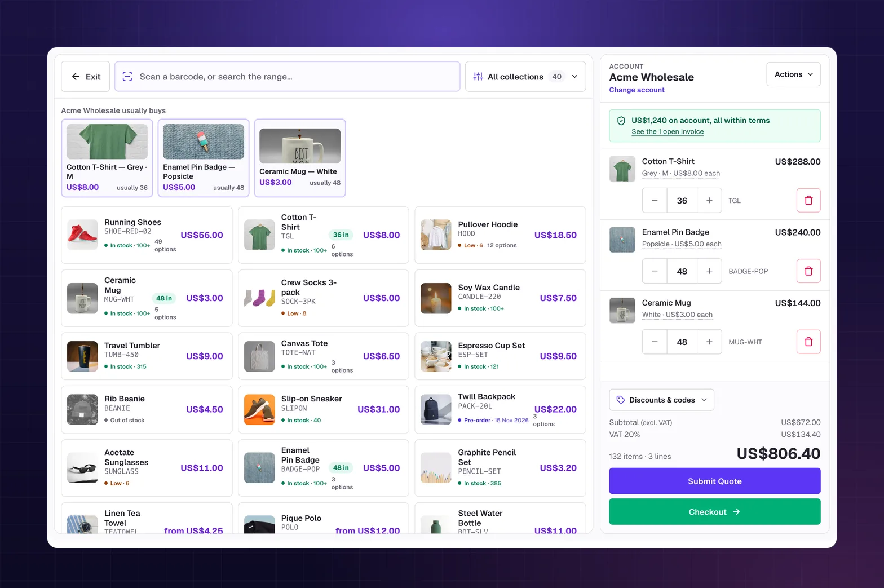
Task: Click the tag icon in Discounts & codes
Action: coord(621,400)
